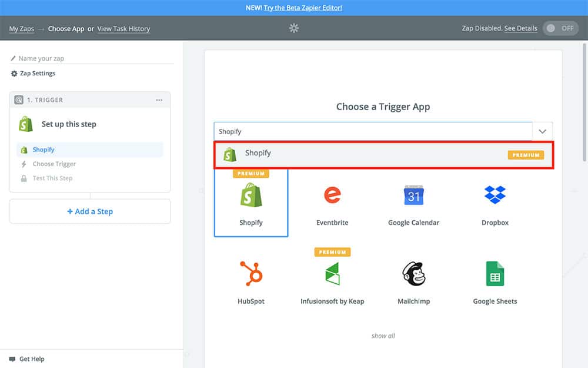Click the Zap Settings gear icon

click(14, 74)
